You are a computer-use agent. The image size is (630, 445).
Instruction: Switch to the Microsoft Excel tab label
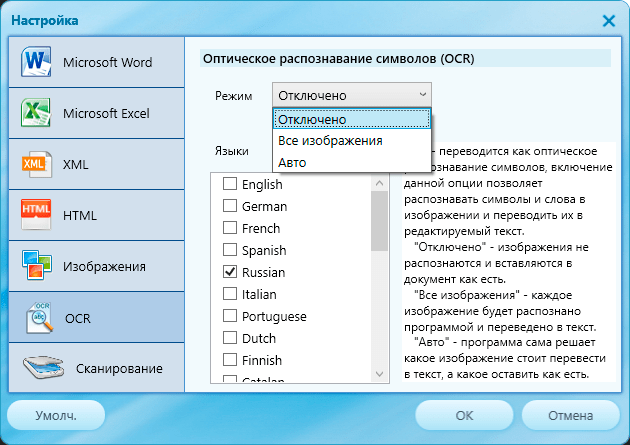coord(106,113)
